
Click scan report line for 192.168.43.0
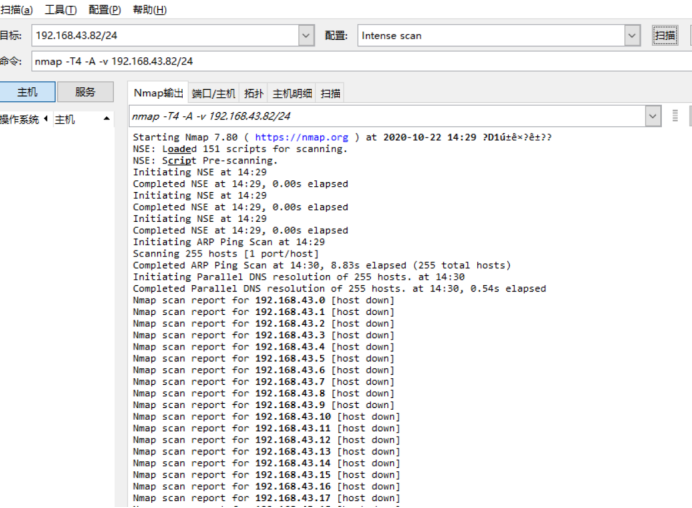click(x=263, y=300)
